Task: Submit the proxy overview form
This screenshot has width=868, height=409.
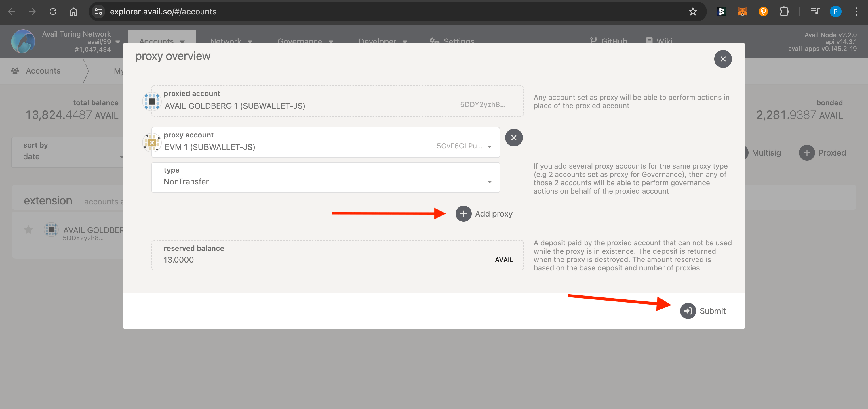Action: point(703,311)
